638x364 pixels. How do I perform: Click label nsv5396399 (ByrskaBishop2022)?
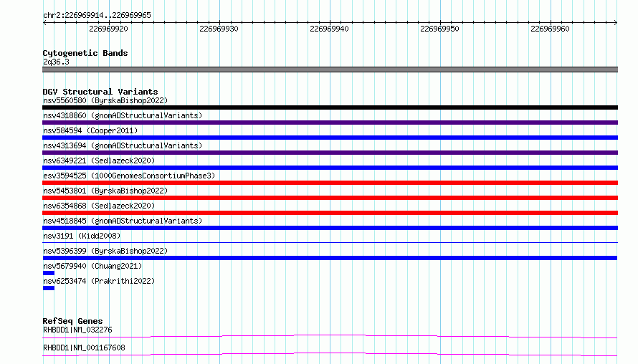[105, 251]
